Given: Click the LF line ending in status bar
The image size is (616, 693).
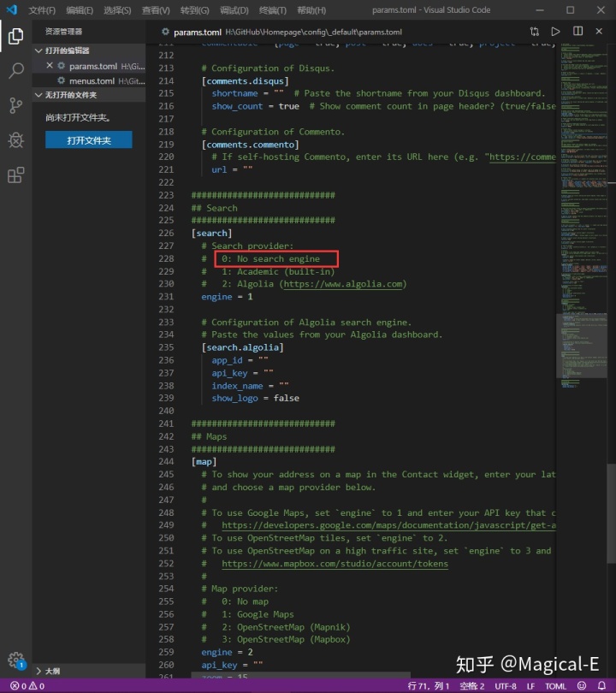Looking at the screenshot, I should click(530, 686).
